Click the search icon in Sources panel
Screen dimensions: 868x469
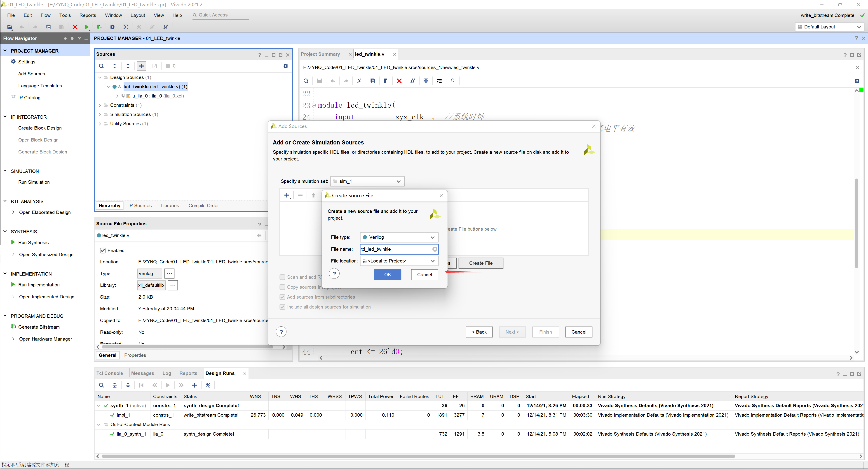pyautogui.click(x=101, y=66)
